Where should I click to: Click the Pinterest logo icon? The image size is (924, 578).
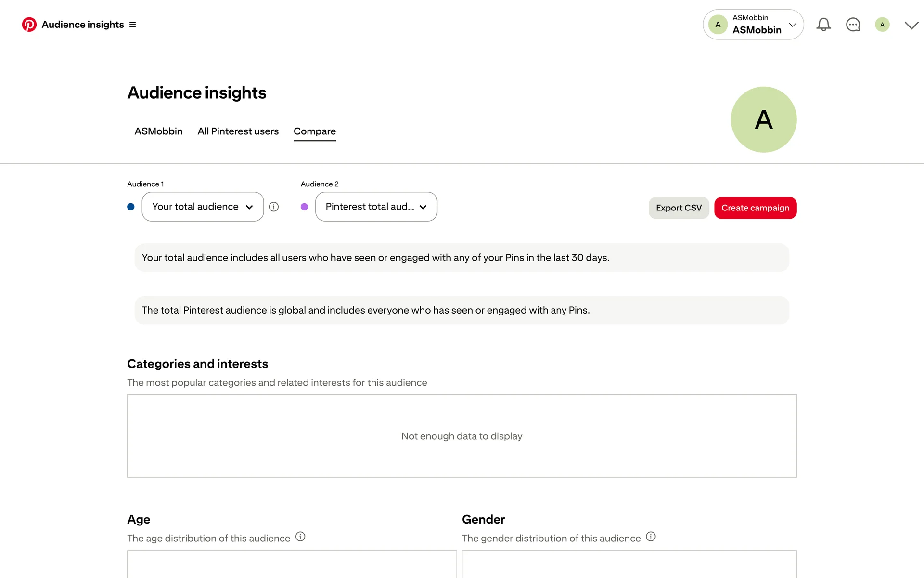tap(29, 25)
